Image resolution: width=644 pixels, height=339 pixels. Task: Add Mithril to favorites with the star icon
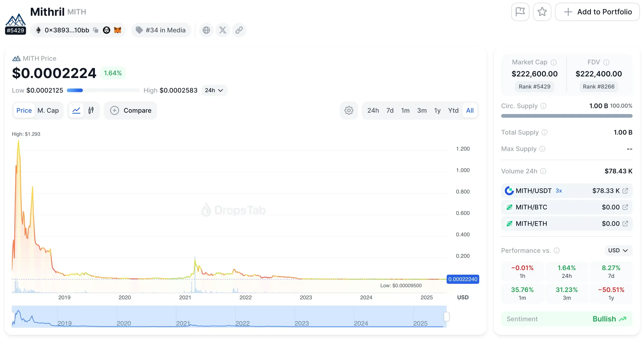click(542, 12)
